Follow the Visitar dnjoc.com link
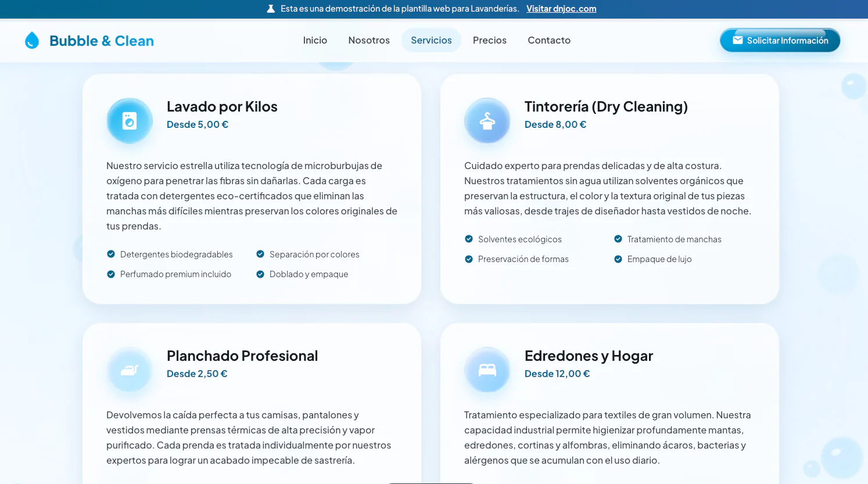The image size is (868, 484). pos(561,9)
